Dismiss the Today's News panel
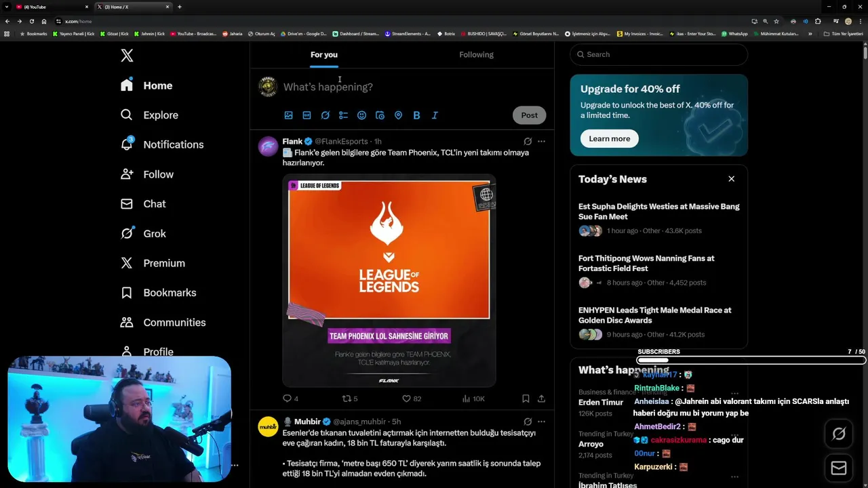The image size is (868, 488). (x=731, y=179)
